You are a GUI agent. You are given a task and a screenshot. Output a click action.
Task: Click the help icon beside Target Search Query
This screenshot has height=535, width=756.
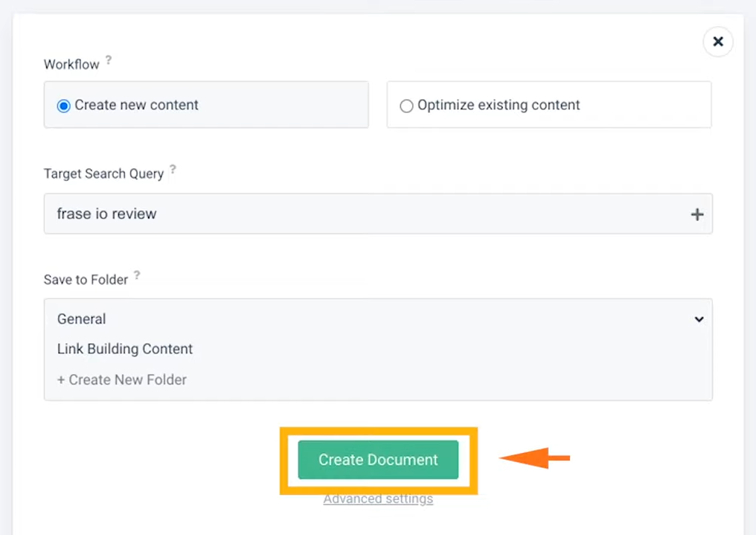click(x=173, y=169)
